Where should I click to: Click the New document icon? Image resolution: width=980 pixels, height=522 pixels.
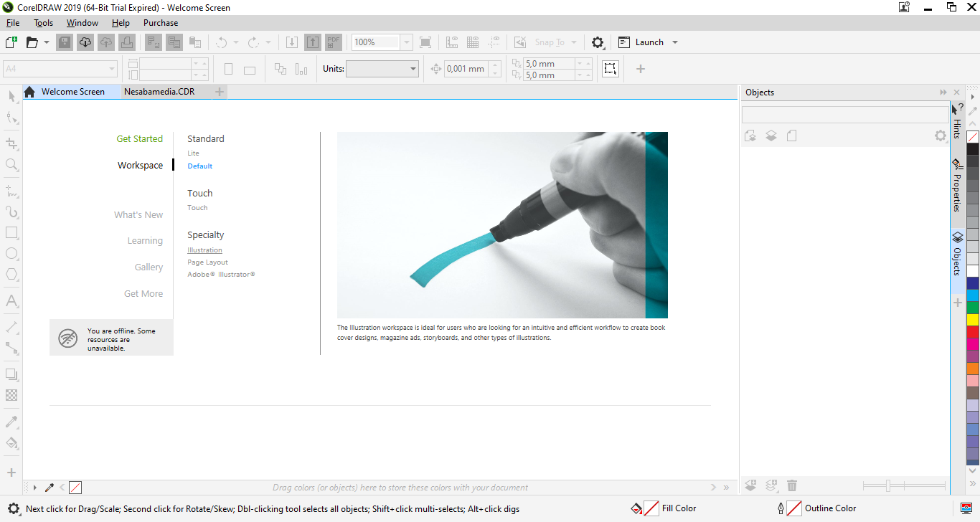click(11, 42)
